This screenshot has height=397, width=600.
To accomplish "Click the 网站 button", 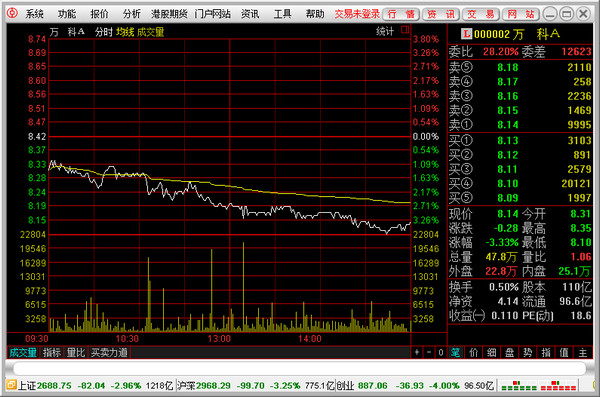I will tap(521, 15).
